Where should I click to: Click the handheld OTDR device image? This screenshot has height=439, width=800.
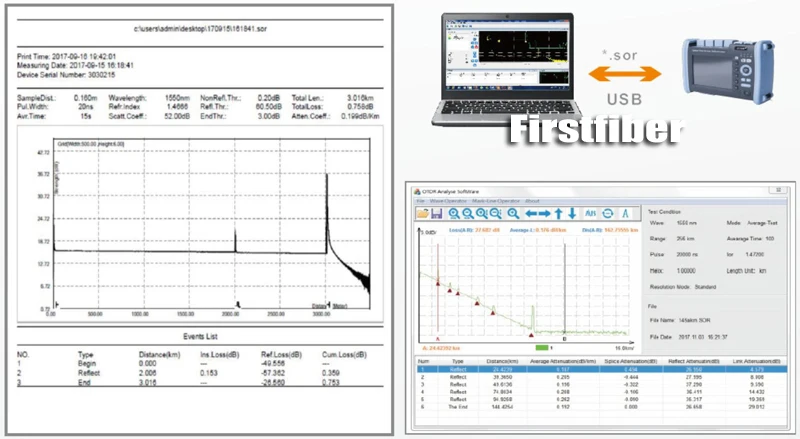(x=728, y=71)
